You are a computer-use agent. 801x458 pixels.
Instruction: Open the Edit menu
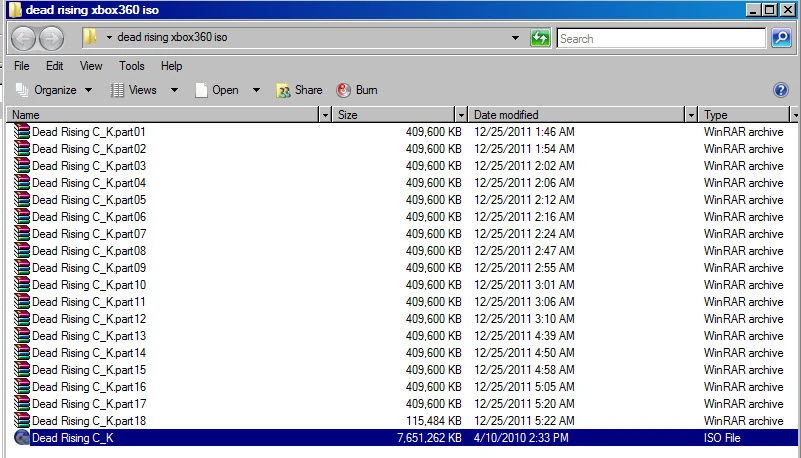55,66
